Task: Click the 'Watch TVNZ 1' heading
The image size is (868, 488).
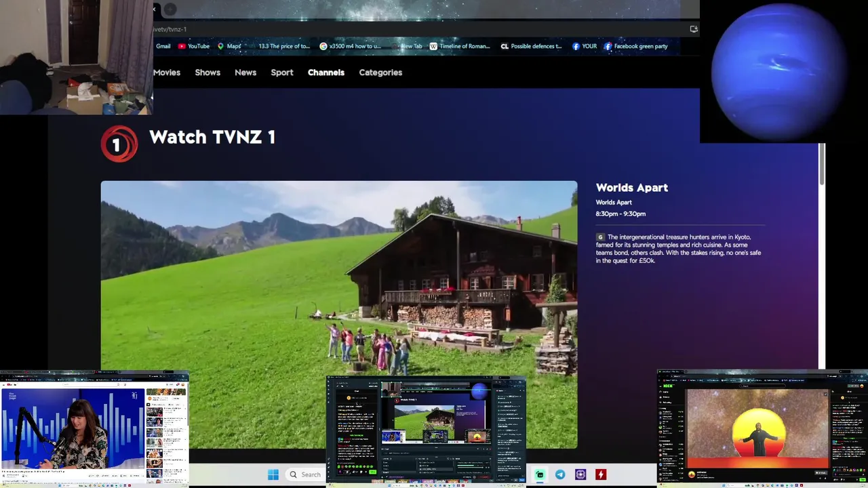Action: click(x=212, y=138)
